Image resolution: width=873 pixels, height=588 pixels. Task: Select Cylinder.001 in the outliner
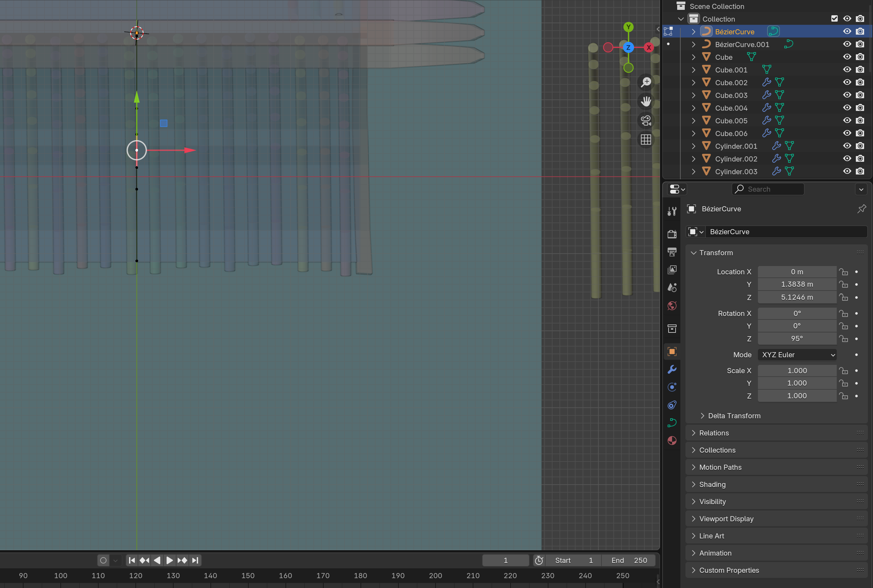point(736,146)
